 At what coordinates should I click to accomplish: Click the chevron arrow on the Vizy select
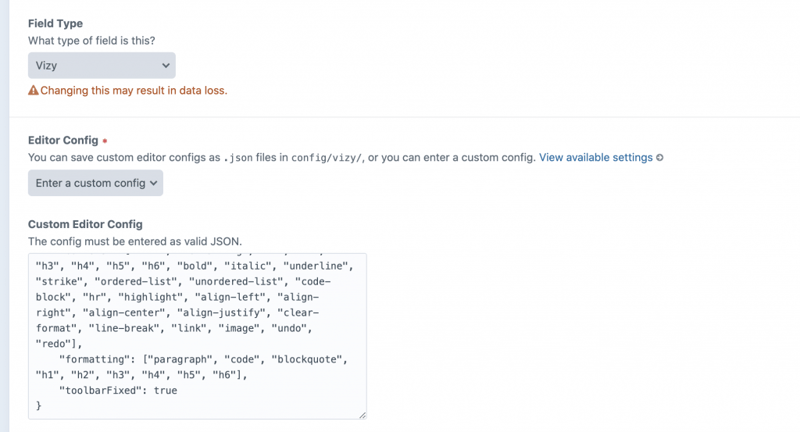pos(165,65)
